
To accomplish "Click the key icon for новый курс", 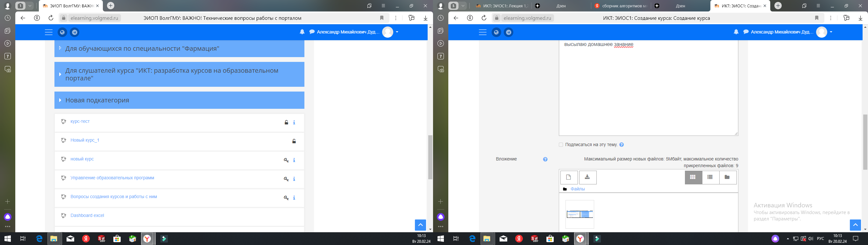I will point(286,160).
